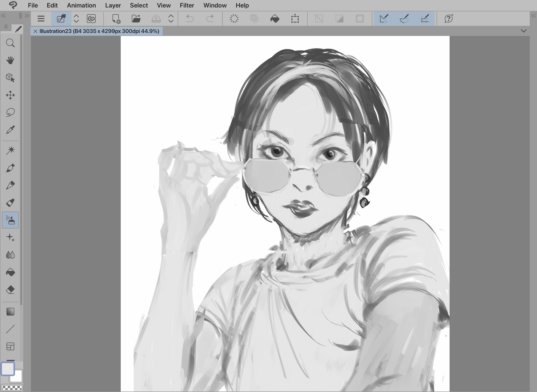Open the Filter menu
Screen dimensions: 537x392
click(187, 5)
